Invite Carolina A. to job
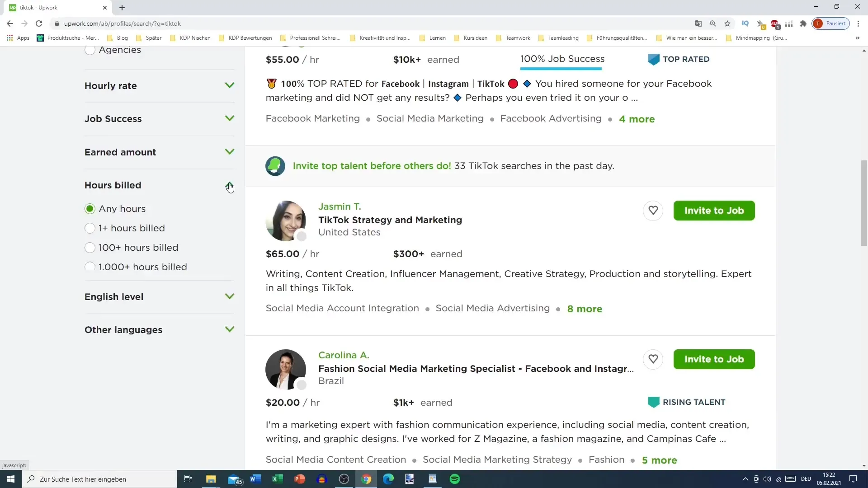The width and height of the screenshot is (868, 488). [x=714, y=359]
